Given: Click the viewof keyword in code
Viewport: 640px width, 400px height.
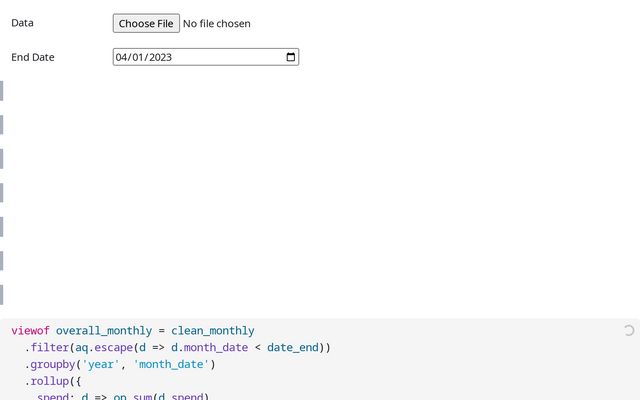Looking at the screenshot, I should (x=30, y=331).
